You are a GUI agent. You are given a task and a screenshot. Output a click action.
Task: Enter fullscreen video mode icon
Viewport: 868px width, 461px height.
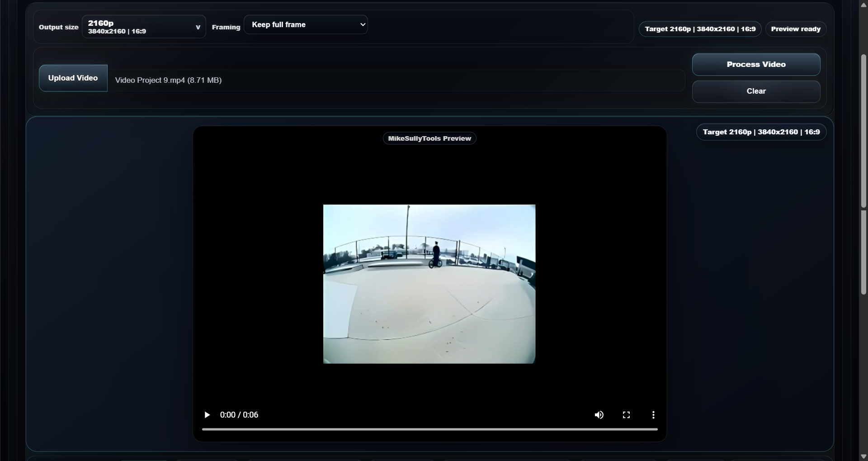[626, 415]
